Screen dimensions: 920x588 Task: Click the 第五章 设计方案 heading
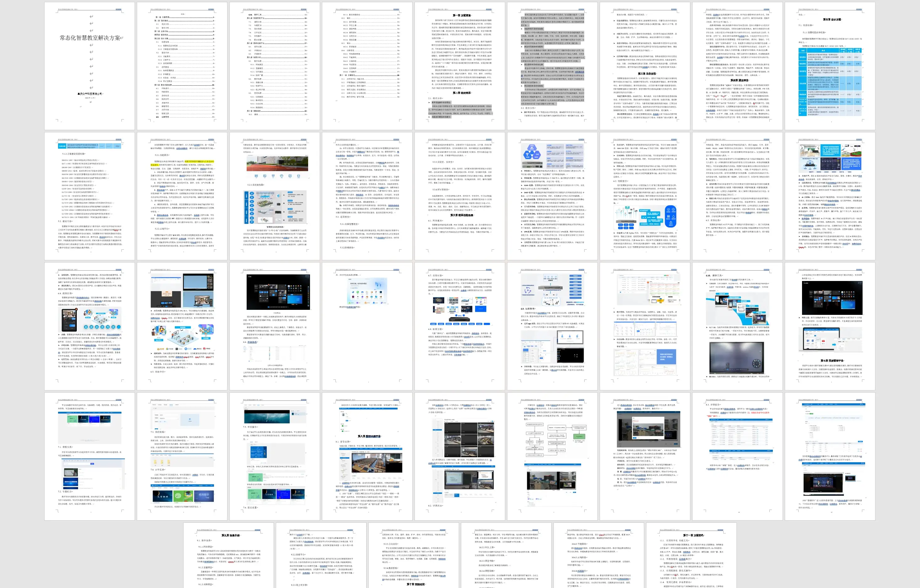point(832,19)
